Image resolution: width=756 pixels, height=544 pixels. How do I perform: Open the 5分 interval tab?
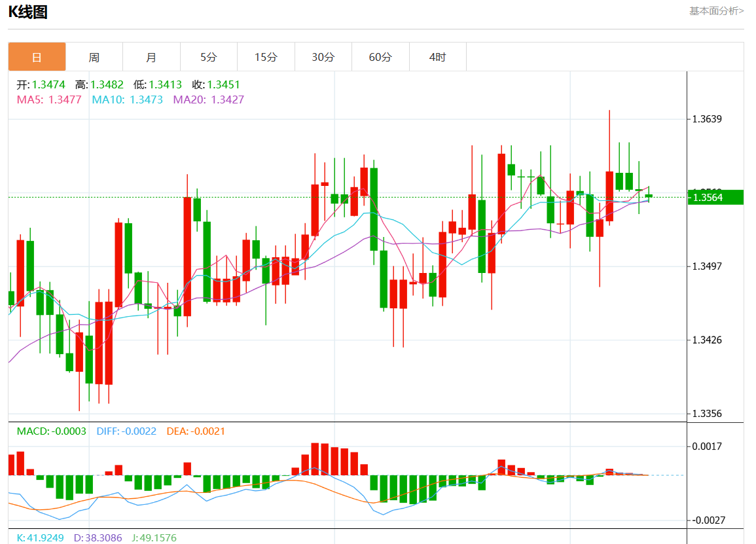pyautogui.click(x=209, y=57)
